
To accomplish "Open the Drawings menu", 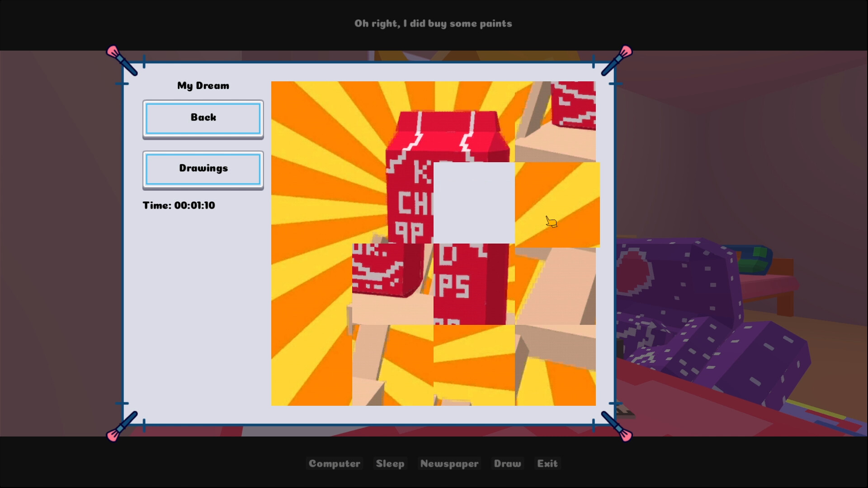I will [x=203, y=169].
